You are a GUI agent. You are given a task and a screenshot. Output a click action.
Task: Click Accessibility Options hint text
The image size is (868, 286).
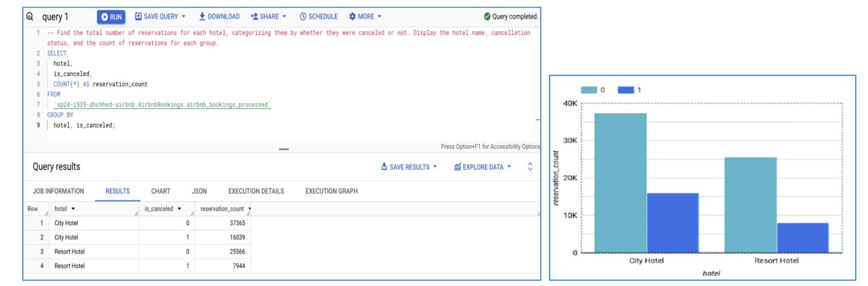(x=490, y=147)
